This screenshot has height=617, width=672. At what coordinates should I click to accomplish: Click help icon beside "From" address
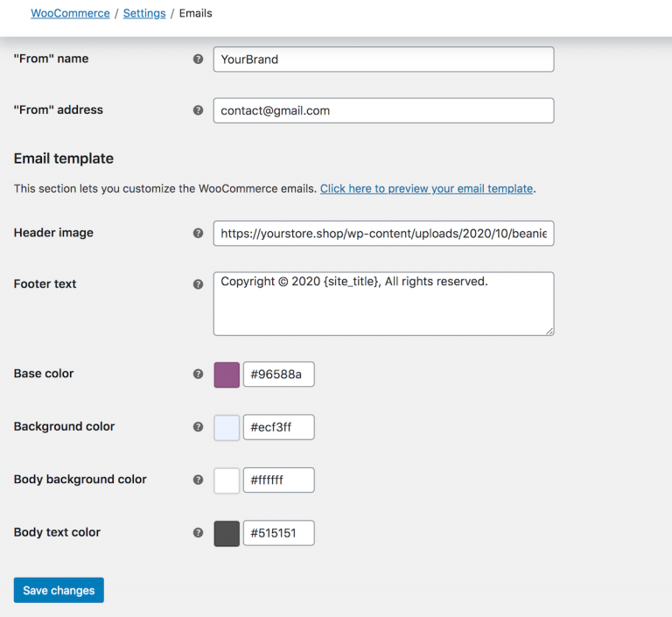click(x=198, y=110)
